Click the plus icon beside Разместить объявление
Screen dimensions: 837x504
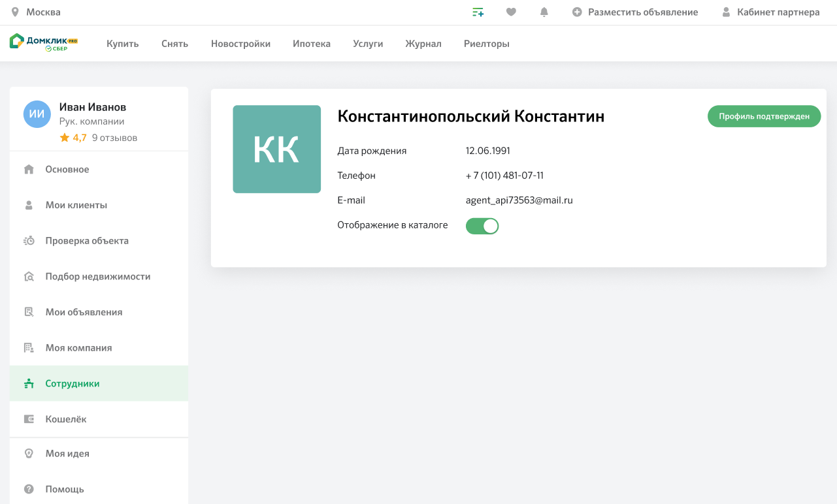pos(577,12)
